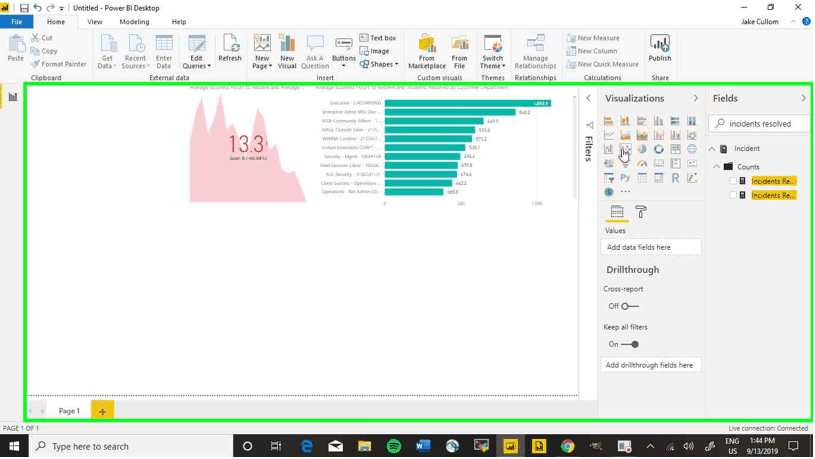The width and height of the screenshot is (815, 459).
Task: Collapse the Counts folder
Action: click(x=717, y=167)
